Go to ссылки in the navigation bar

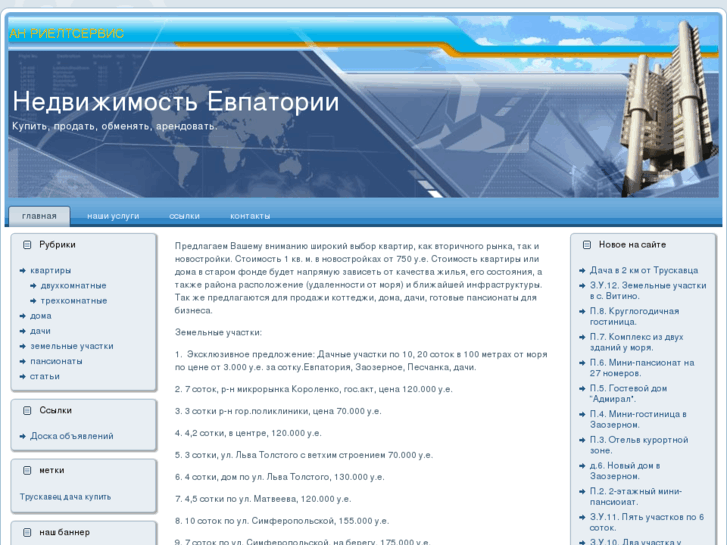(185, 216)
